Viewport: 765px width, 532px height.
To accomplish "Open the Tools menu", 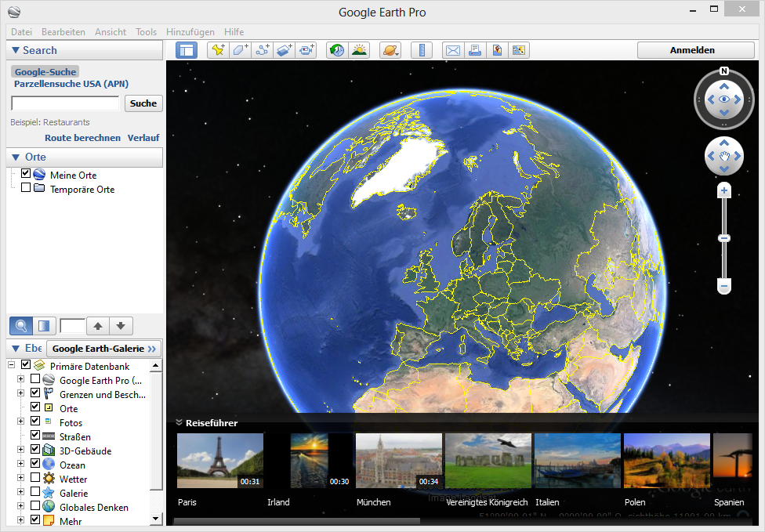I will pos(147,31).
